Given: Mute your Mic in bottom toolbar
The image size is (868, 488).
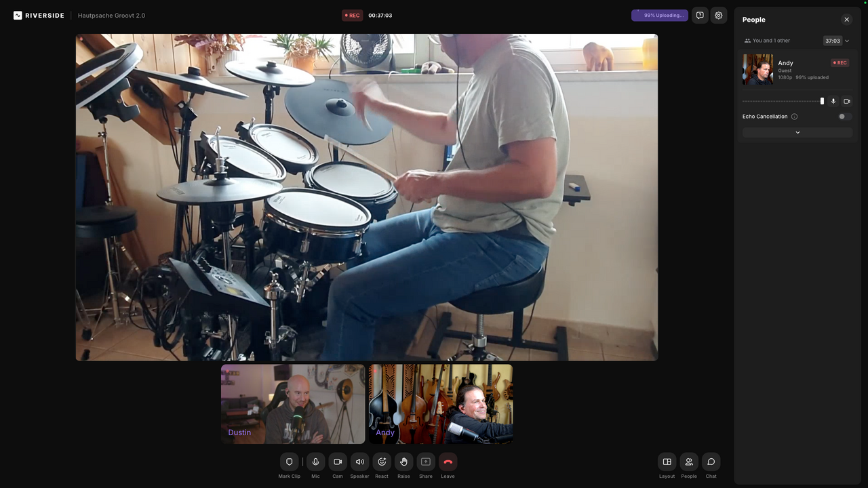Looking at the screenshot, I should (x=315, y=462).
